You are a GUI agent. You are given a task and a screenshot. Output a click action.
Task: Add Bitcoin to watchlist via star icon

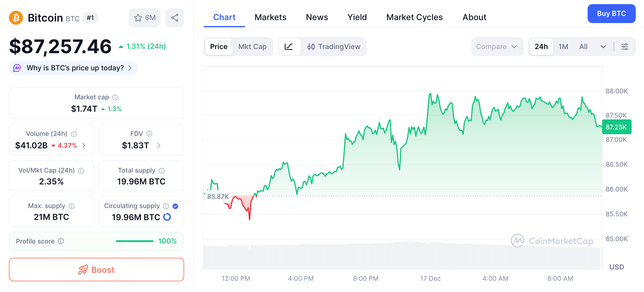pyautogui.click(x=138, y=18)
